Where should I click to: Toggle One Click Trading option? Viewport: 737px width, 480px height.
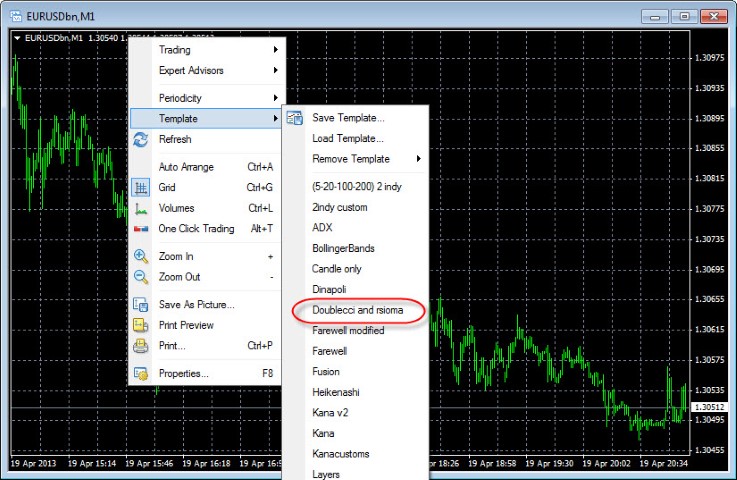pos(205,229)
